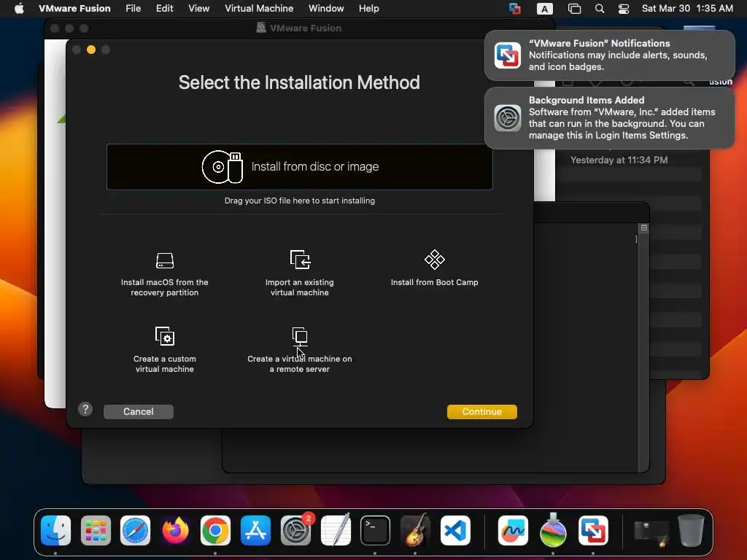Open the Background Items Added notification
Screen dimensions: 747x560
pyautogui.click(x=609, y=117)
